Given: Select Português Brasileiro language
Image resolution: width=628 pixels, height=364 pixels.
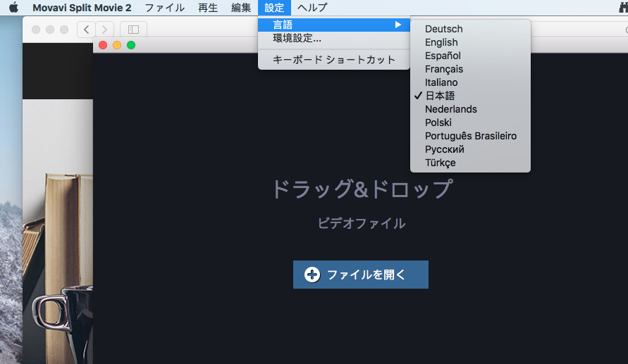Looking at the screenshot, I should point(470,136).
